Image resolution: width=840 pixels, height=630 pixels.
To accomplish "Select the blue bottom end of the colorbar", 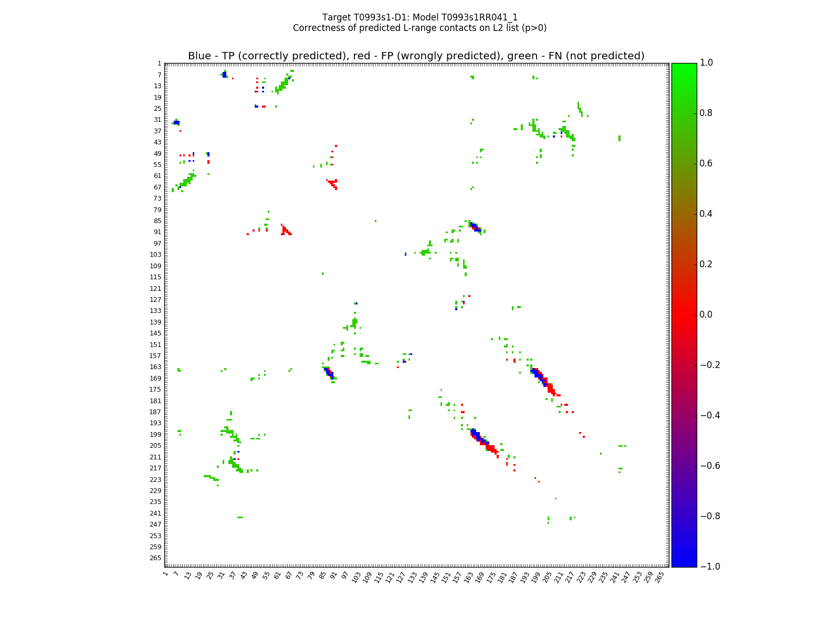I will pos(684,564).
